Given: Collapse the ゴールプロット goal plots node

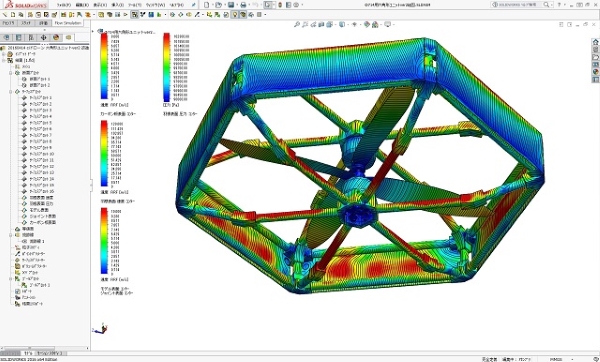Looking at the screenshot, I should point(11,279).
